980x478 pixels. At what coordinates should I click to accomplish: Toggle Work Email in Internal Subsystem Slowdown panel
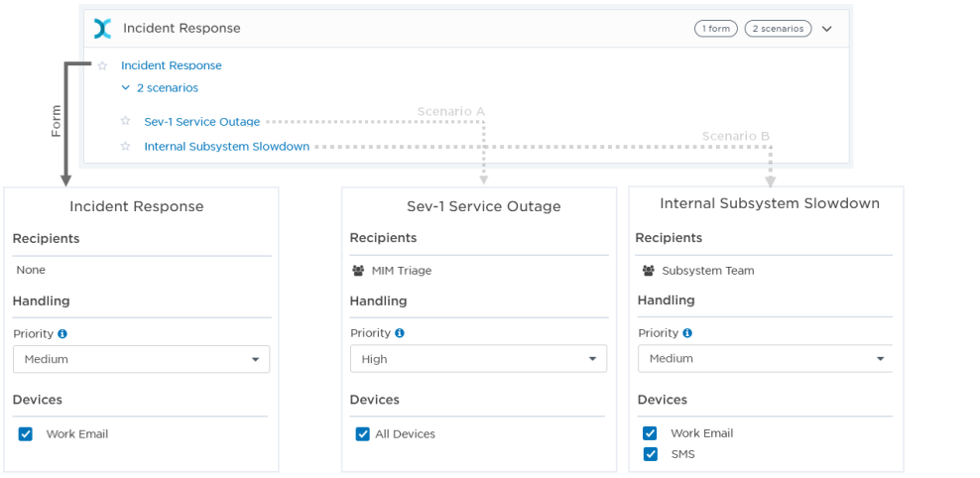tap(650, 433)
